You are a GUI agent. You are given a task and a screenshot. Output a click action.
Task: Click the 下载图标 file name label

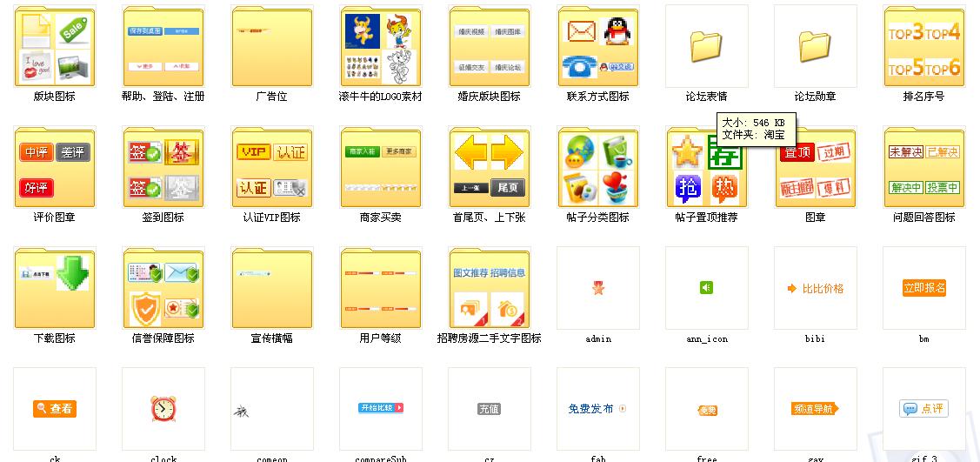click(55, 338)
